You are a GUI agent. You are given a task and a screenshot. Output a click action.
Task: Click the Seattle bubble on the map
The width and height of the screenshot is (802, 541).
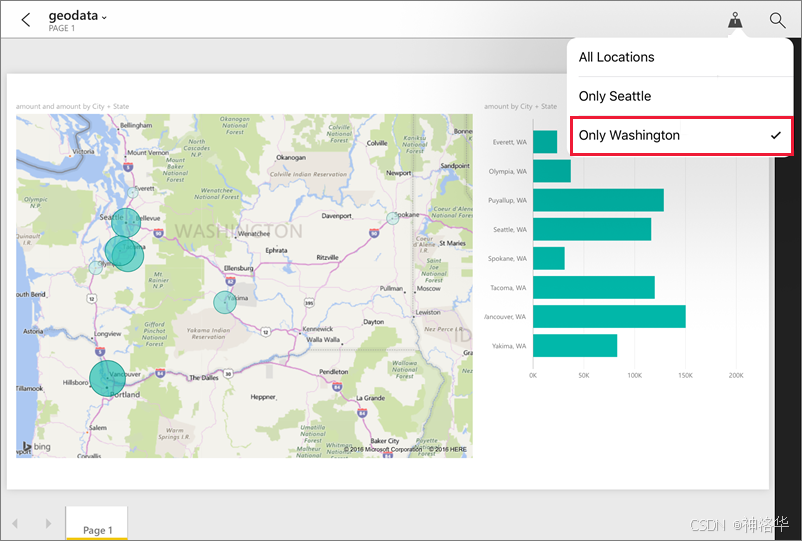[x=126, y=222]
